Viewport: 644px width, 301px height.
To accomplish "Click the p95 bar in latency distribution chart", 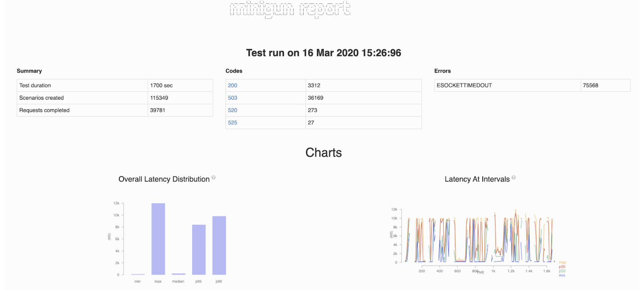I will point(199,250).
